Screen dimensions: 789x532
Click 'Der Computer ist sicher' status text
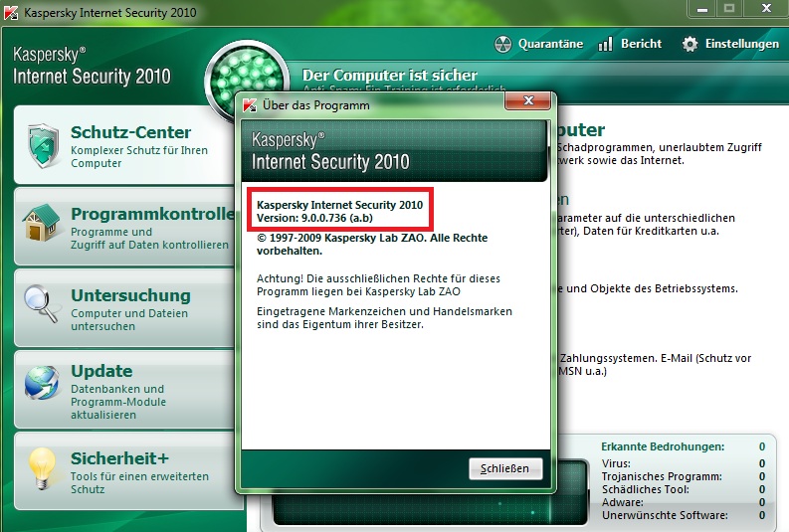pos(389,76)
